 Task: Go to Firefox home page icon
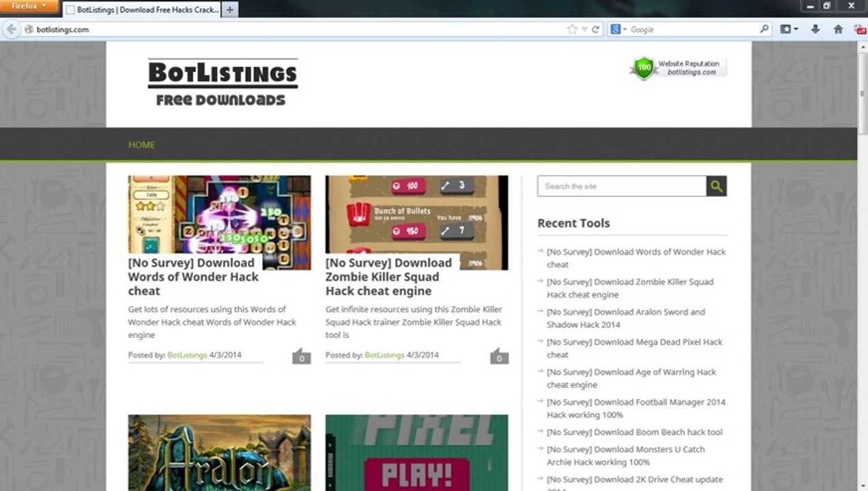pyautogui.click(x=838, y=29)
